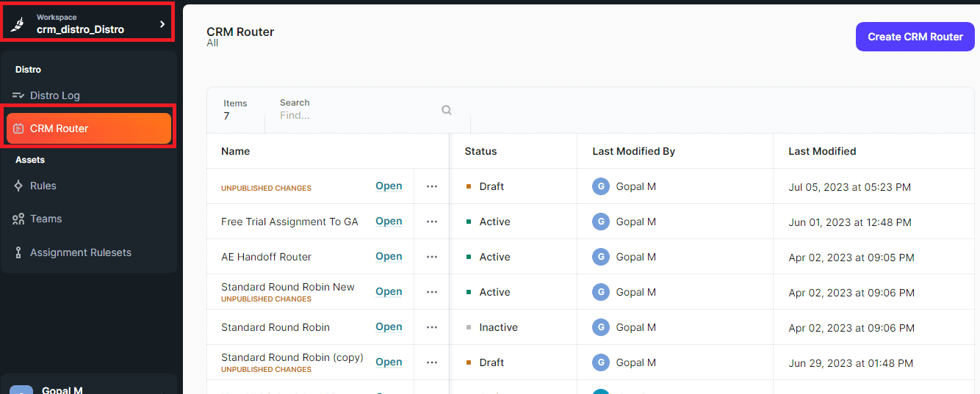Click the Assignment Rulesets sidebar icon
The image size is (980, 394).
click(18, 252)
